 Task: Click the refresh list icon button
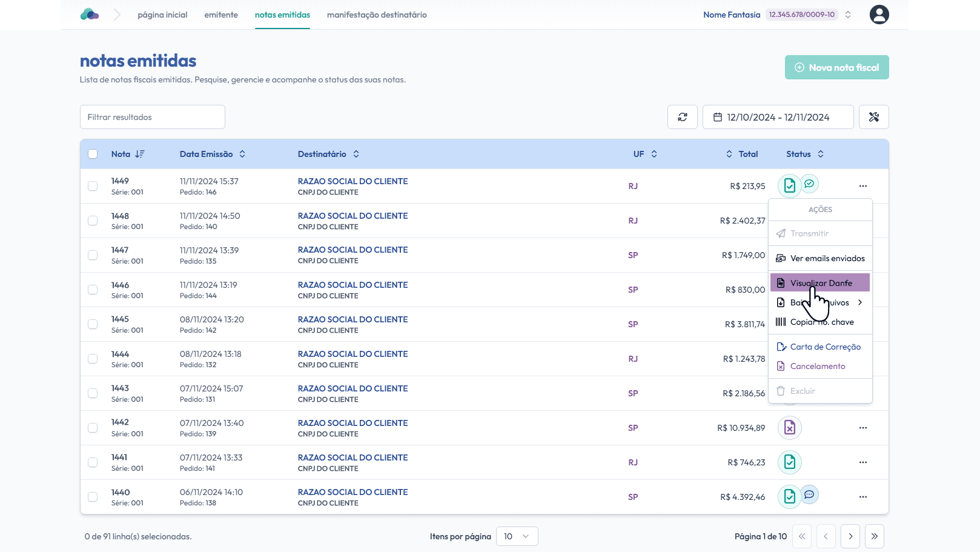683,117
